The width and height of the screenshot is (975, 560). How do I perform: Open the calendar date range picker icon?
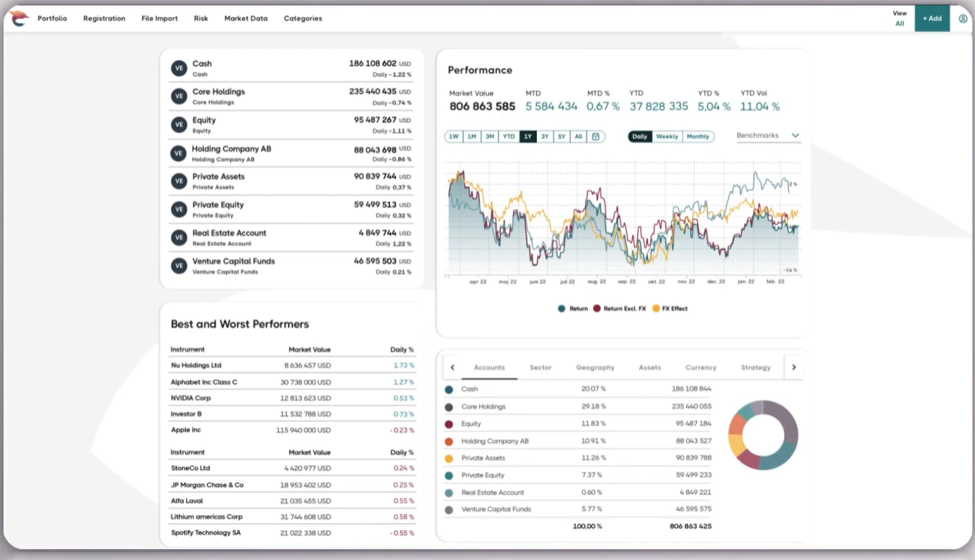point(596,137)
